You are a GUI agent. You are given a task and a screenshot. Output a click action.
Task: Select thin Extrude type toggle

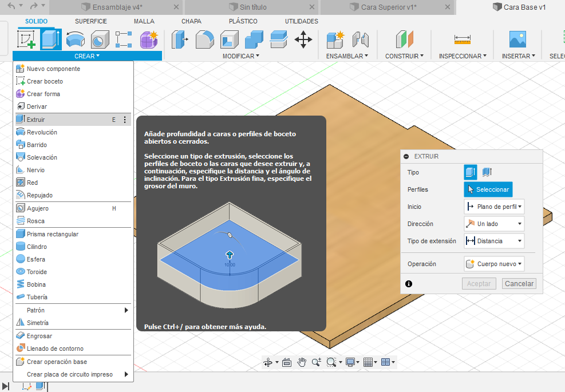tap(487, 172)
